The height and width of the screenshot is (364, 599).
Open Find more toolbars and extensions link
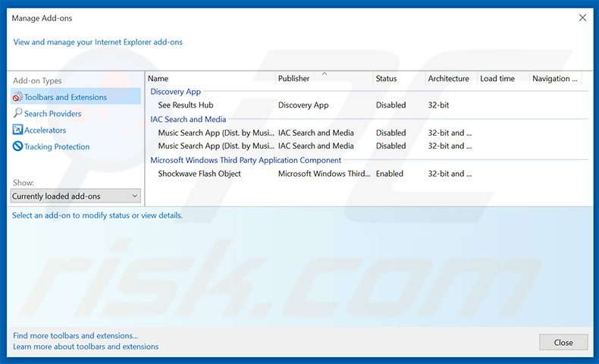(75, 336)
